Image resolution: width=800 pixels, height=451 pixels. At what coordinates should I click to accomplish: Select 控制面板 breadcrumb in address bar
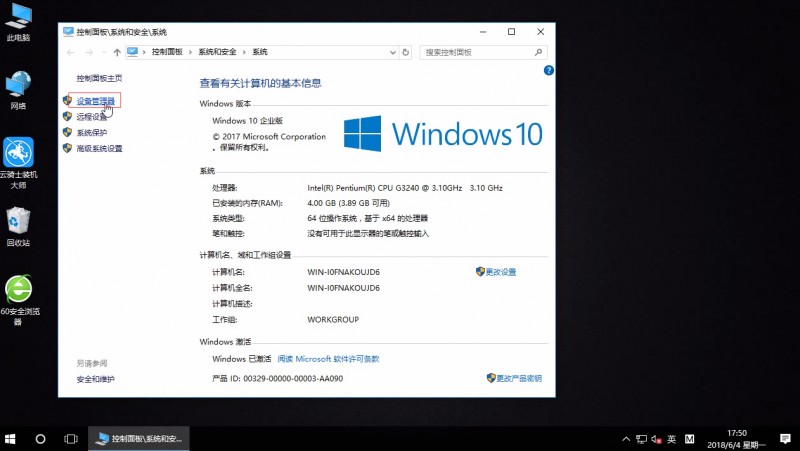tap(167, 52)
